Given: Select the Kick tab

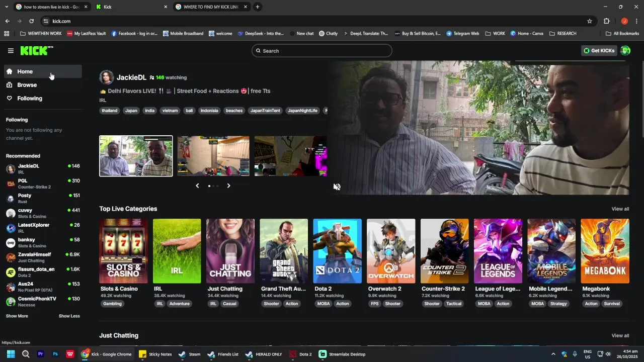Looking at the screenshot, I should pyautogui.click(x=131, y=7).
